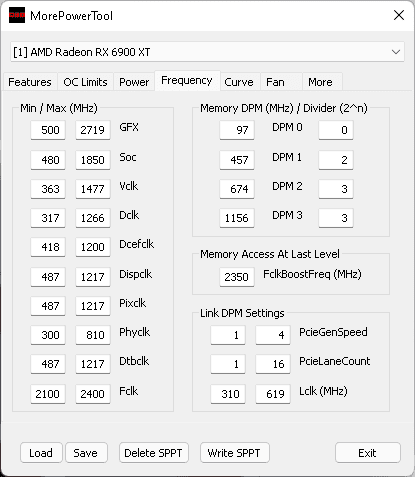Click the Lclk (MHz) label
Viewport: 415px width, 477px height.
click(323, 391)
